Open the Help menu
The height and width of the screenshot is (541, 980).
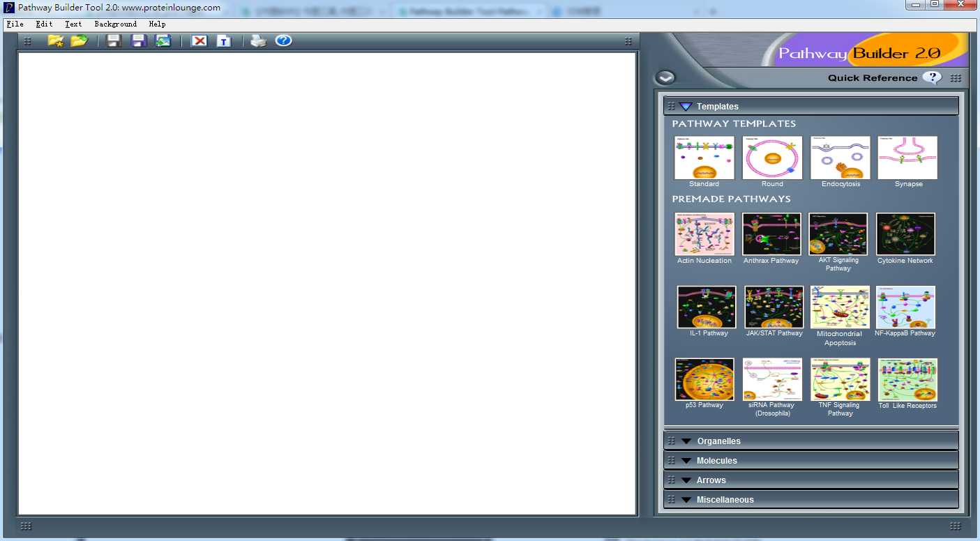click(157, 24)
